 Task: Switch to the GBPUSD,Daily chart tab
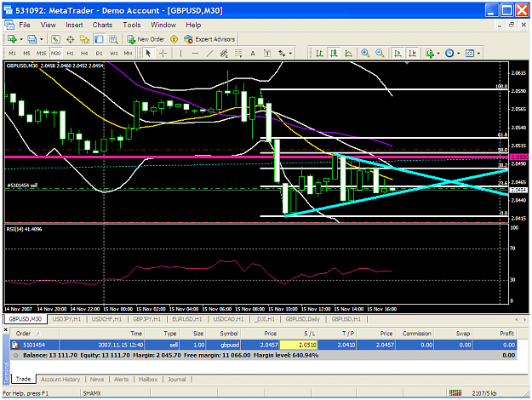(303, 319)
